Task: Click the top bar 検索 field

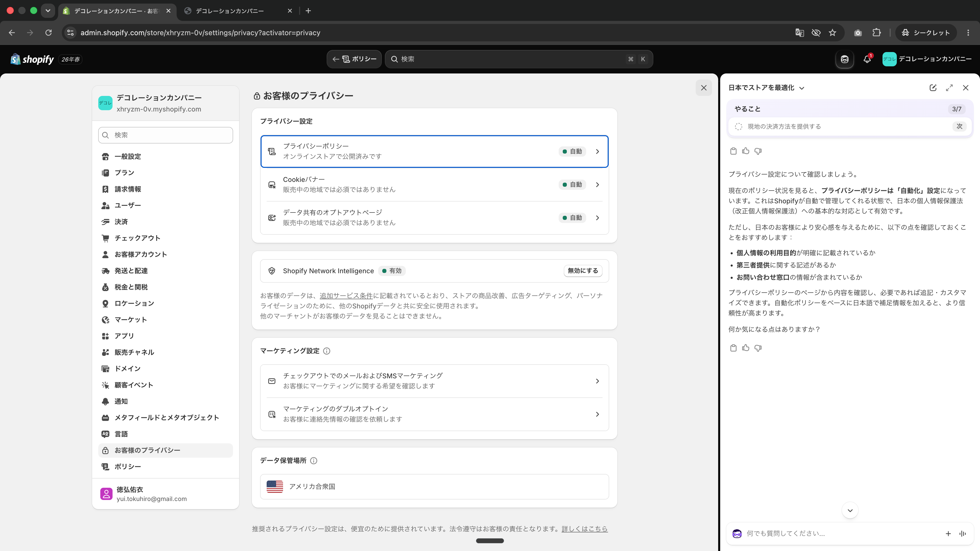Action: [519, 59]
